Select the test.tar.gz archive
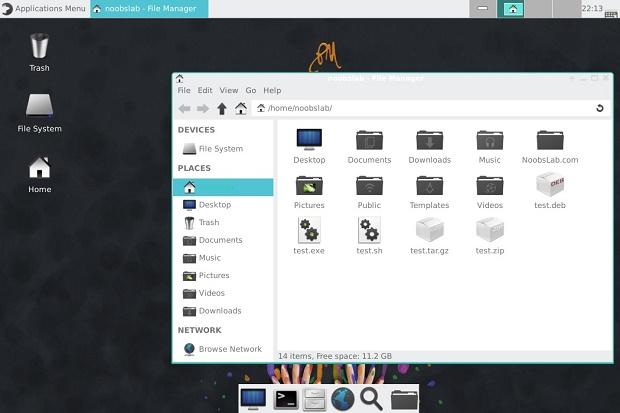Viewport: 620px width, 413px height. (x=429, y=237)
